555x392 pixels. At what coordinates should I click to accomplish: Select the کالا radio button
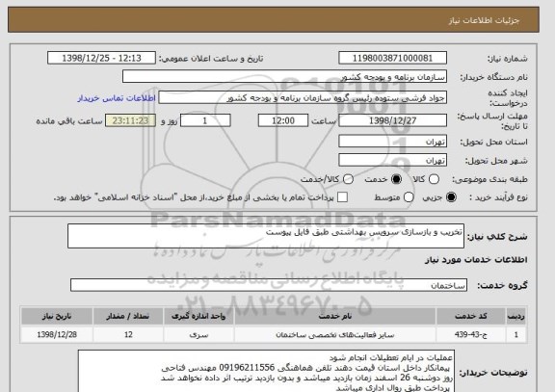(x=434, y=179)
